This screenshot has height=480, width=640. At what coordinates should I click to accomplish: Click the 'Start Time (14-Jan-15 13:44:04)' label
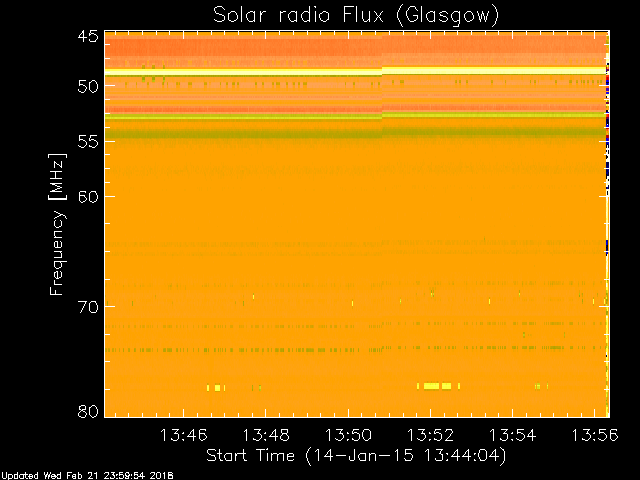[x=356, y=455]
